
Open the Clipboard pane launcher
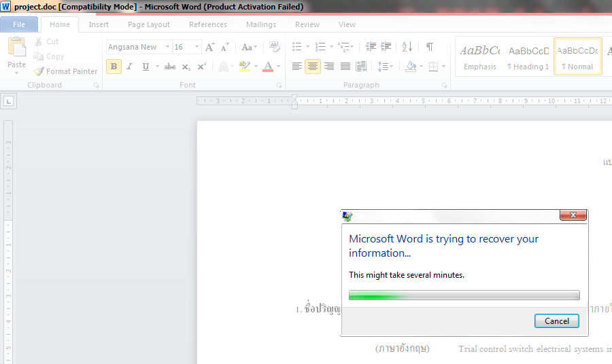(x=96, y=86)
